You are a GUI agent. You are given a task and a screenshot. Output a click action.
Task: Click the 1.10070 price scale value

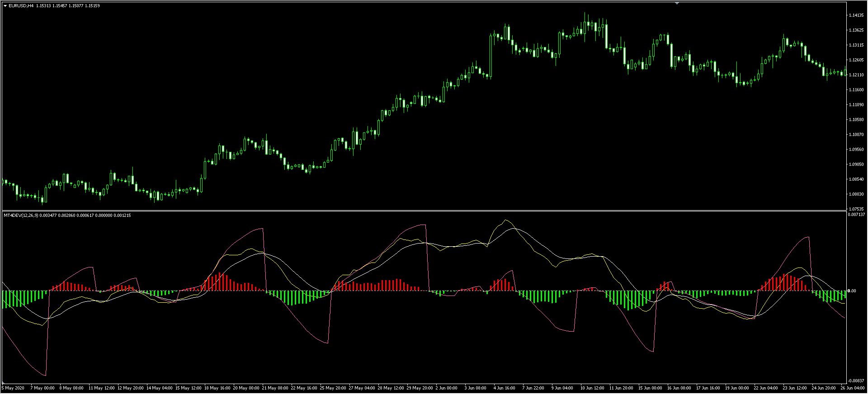click(x=856, y=135)
